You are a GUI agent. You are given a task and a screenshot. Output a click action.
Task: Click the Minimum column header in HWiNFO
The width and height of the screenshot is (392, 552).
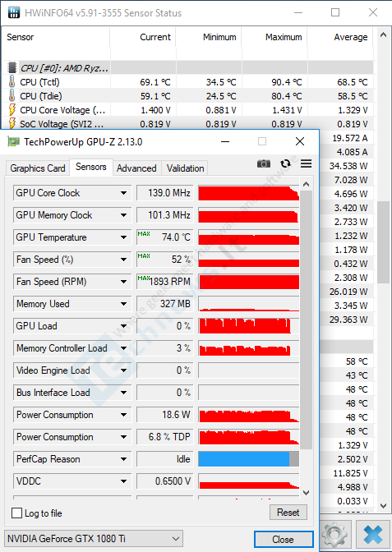pos(209,37)
